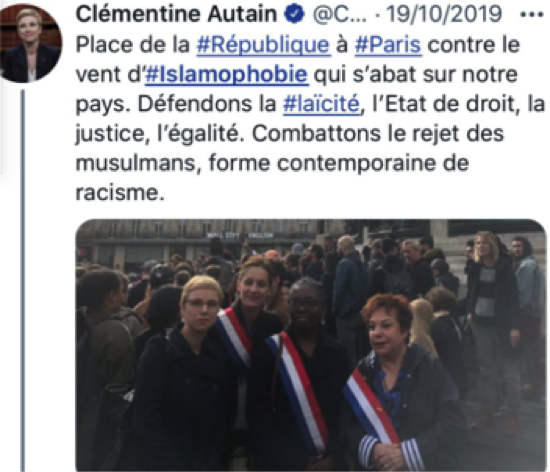Image resolution: width=550 pixels, height=472 pixels.
Task: Open the #République hashtag
Action: [263, 45]
